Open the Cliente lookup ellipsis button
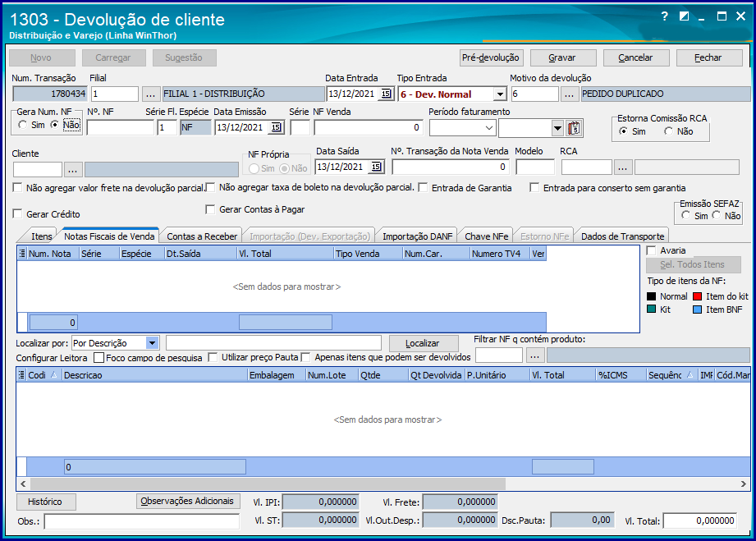This screenshot has height=541, width=756. (x=73, y=170)
